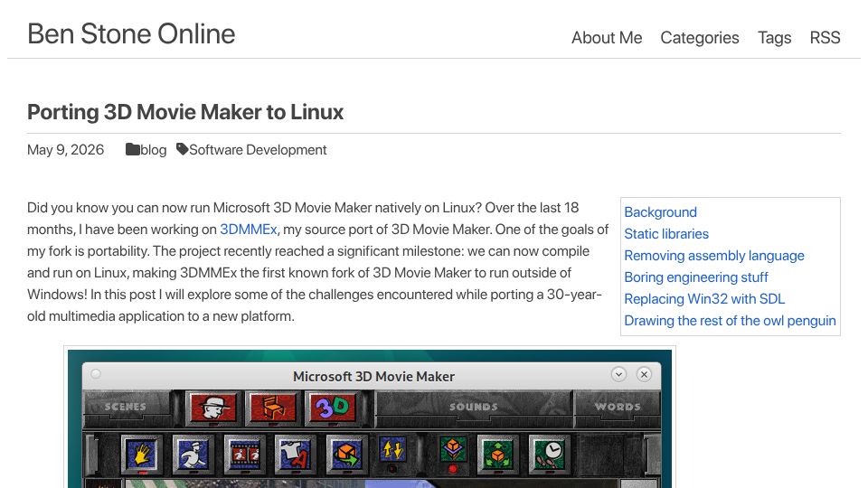Image resolution: width=868 pixels, height=488 pixels.
Task: Open the Categories menu item
Action: (700, 38)
